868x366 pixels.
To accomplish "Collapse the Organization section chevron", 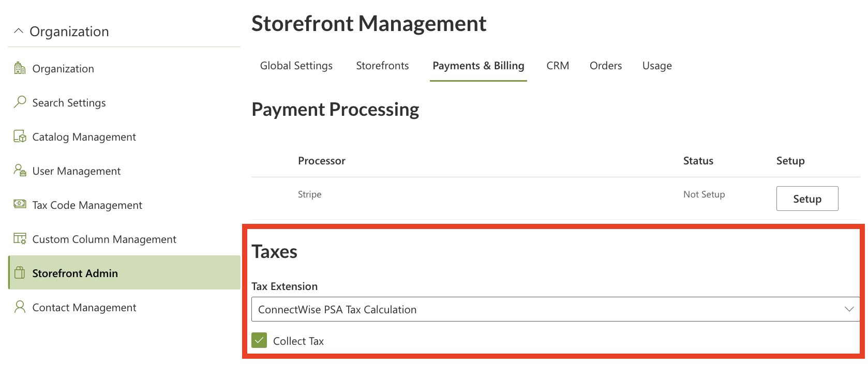I will click(x=19, y=31).
